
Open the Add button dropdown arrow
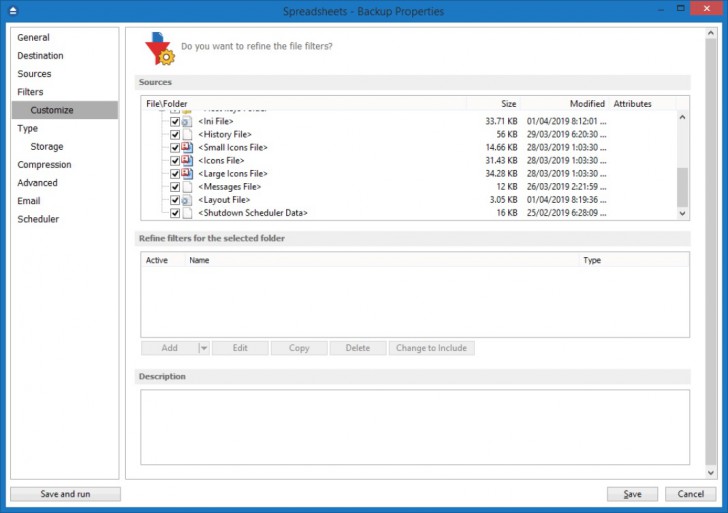point(203,348)
